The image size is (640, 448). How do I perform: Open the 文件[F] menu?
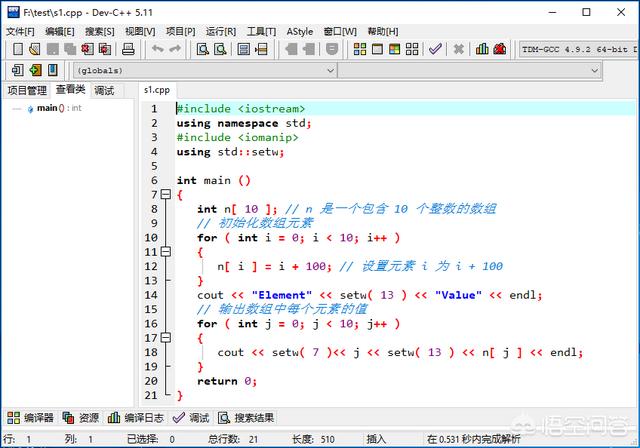click(20, 31)
